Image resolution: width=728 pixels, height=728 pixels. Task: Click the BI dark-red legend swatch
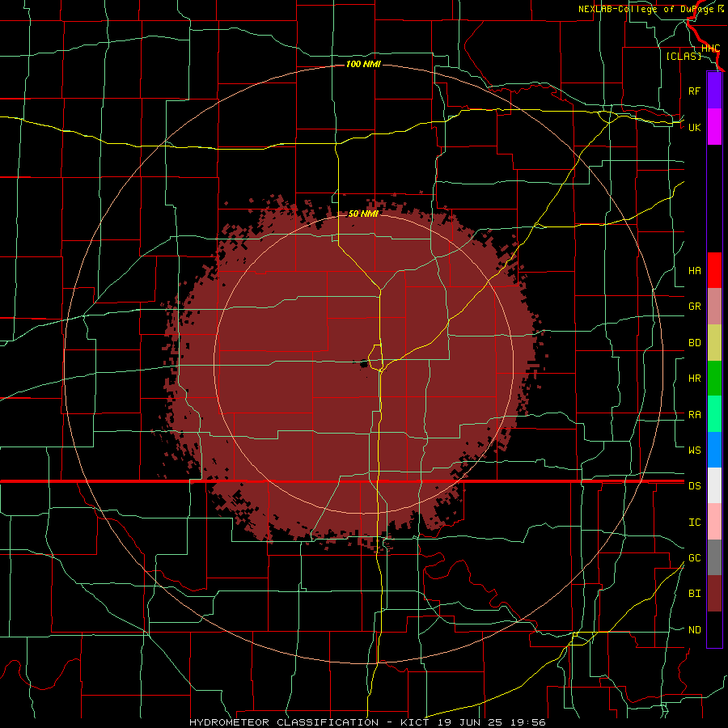tap(714, 594)
